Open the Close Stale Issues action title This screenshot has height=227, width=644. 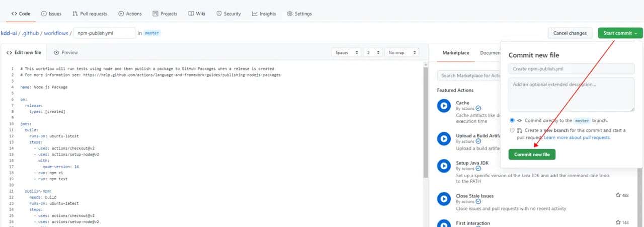(x=474, y=196)
